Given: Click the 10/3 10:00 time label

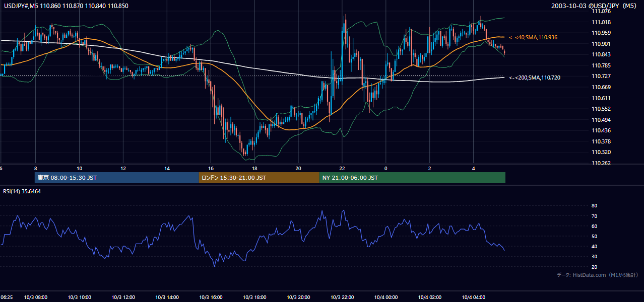Looking at the screenshot, I should [x=79, y=297].
